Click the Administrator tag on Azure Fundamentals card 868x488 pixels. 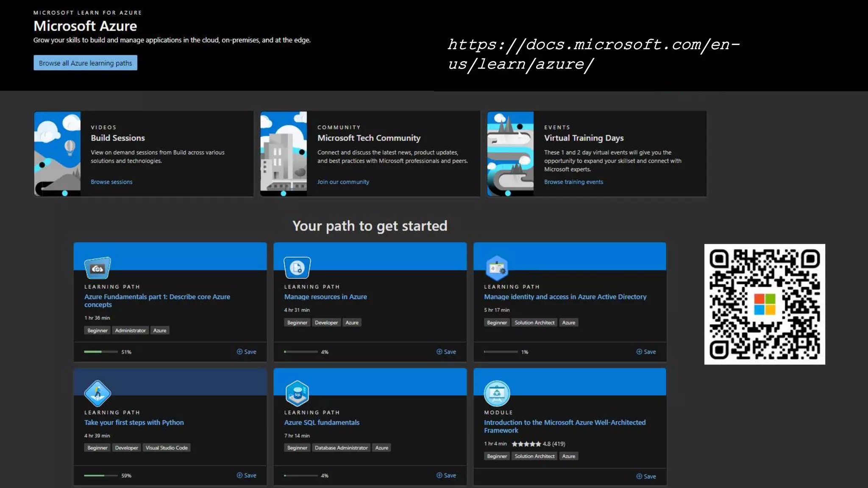130,330
